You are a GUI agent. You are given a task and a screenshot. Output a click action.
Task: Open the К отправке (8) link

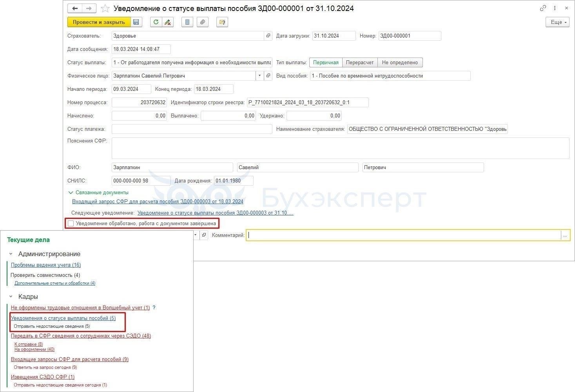pos(29,344)
